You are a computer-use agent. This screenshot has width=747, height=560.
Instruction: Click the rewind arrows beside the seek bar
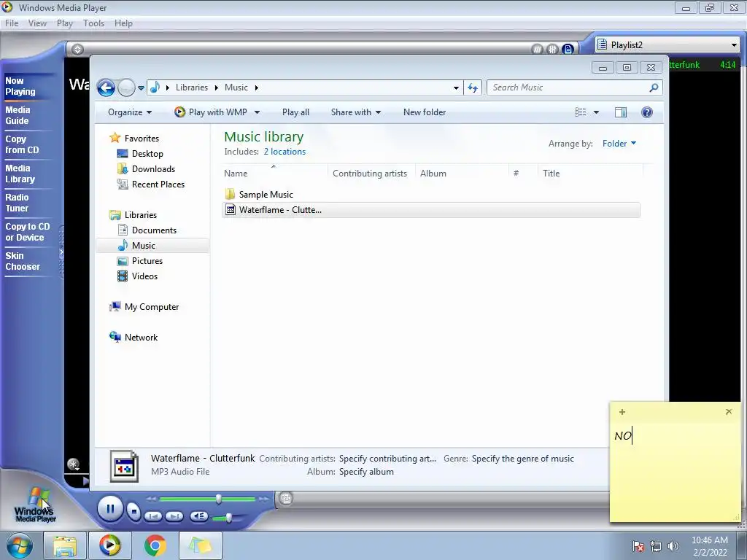(x=152, y=499)
